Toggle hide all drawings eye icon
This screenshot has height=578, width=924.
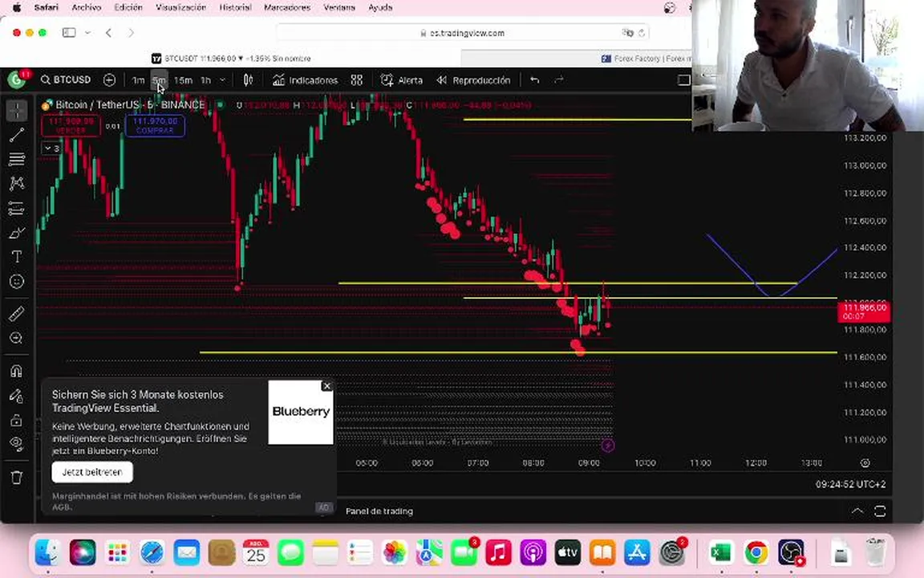point(17,444)
